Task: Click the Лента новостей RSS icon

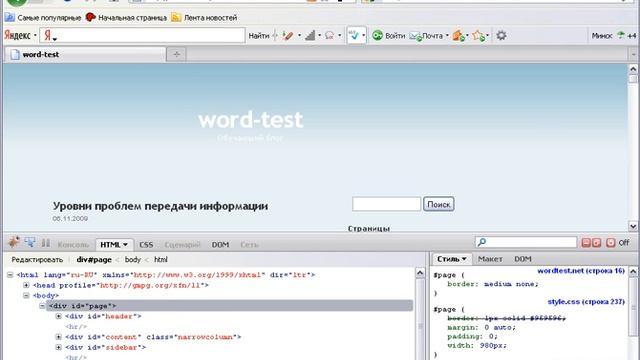Action: (x=176, y=18)
